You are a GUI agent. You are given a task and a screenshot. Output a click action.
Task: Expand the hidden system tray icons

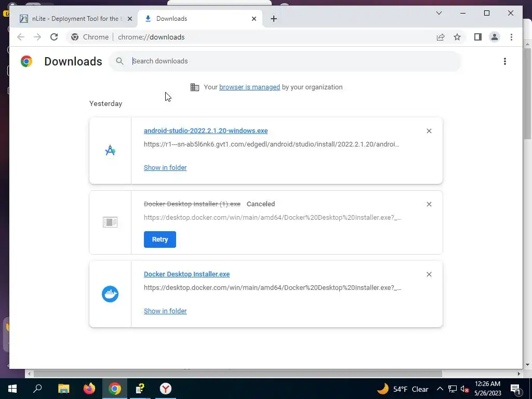[440, 389]
